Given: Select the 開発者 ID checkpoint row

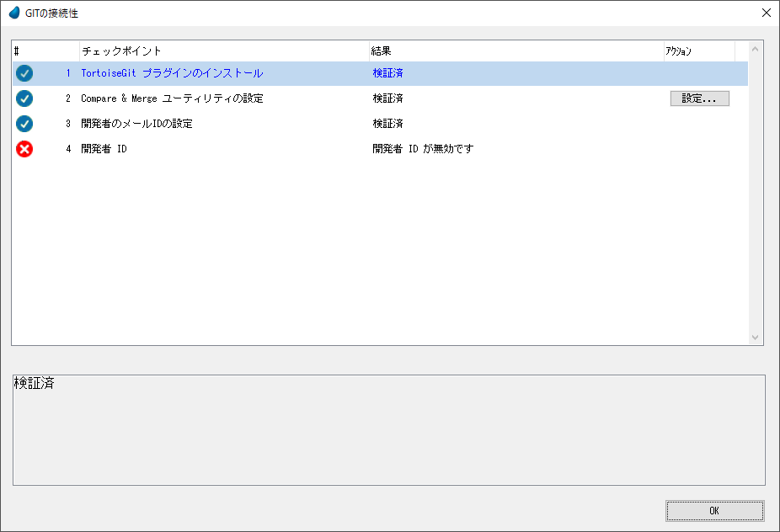Looking at the screenshot, I should pos(104,149).
